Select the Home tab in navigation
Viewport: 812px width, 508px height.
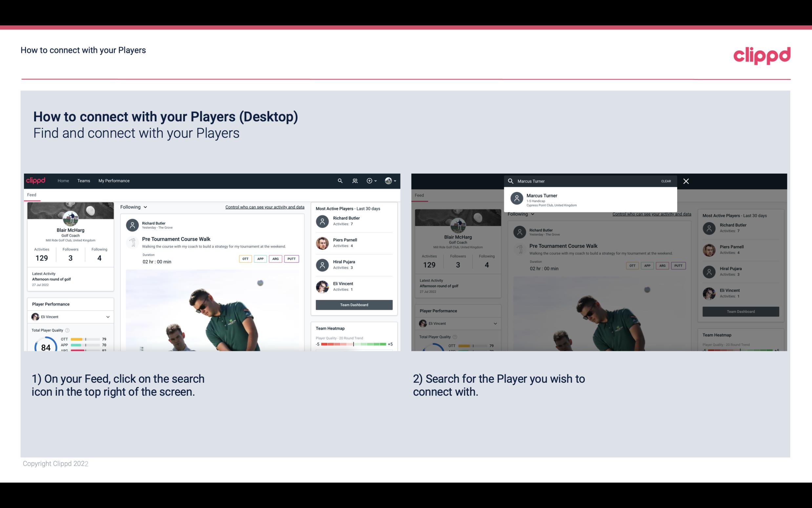pos(63,180)
